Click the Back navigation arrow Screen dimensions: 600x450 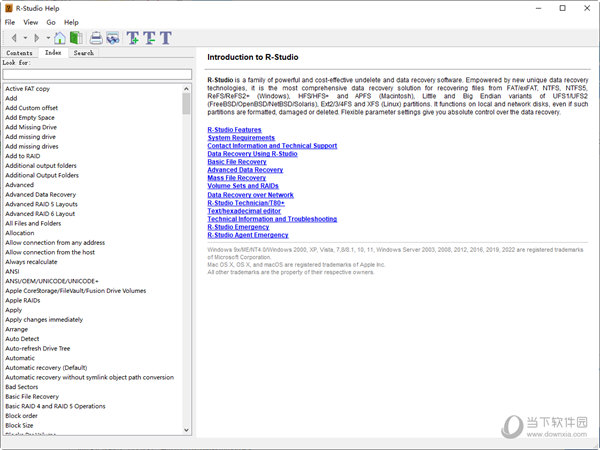click(12, 38)
